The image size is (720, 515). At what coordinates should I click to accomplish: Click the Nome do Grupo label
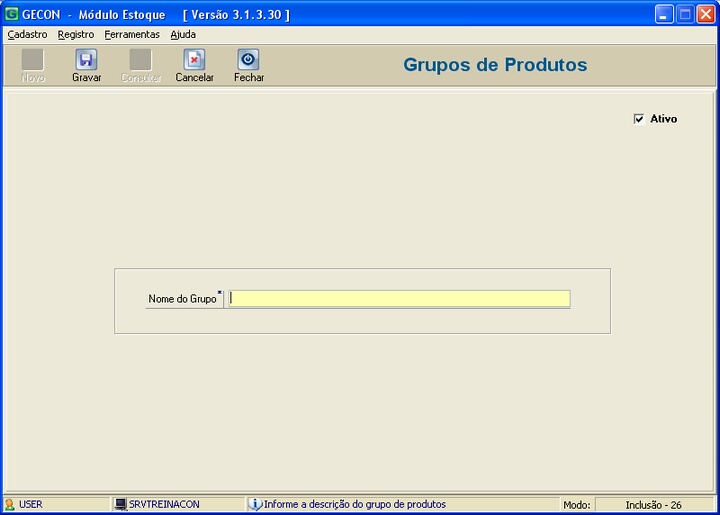182,299
